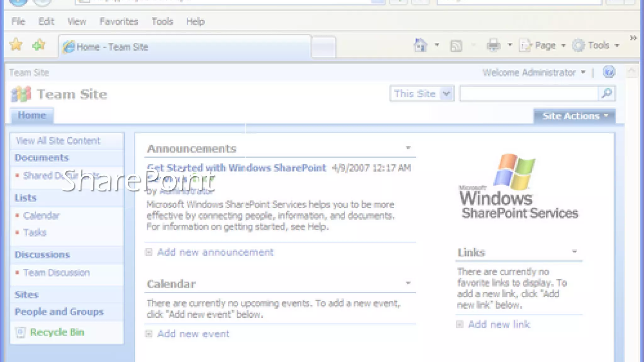644x362 pixels.
Task: Open the Team Discussion link
Action: tap(57, 272)
